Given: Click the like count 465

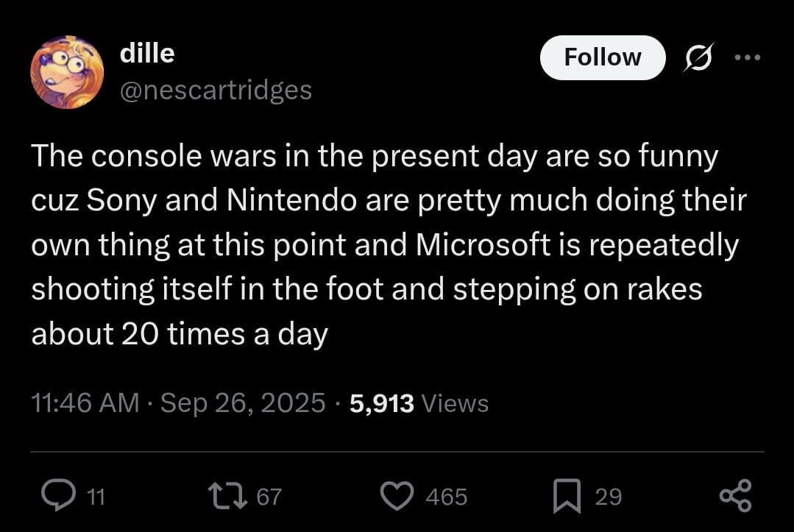Looking at the screenshot, I should [x=446, y=497].
